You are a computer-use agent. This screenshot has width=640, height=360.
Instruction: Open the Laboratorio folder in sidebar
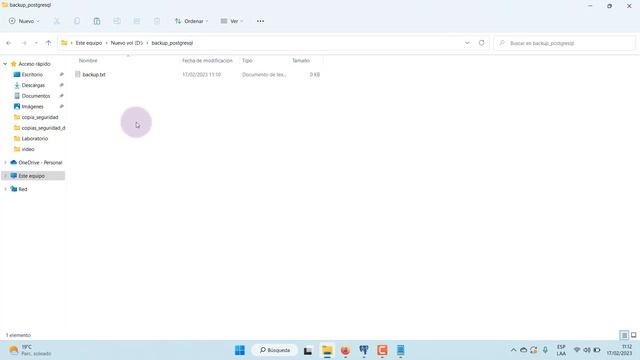point(35,138)
